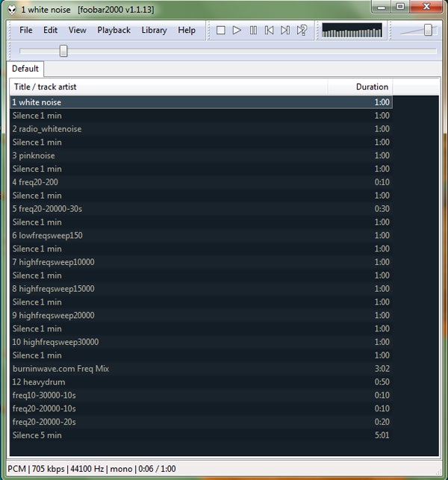The width and height of the screenshot is (448, 480).
Task: Click the 0:20 duration value
Action: [x=382, y=422]
